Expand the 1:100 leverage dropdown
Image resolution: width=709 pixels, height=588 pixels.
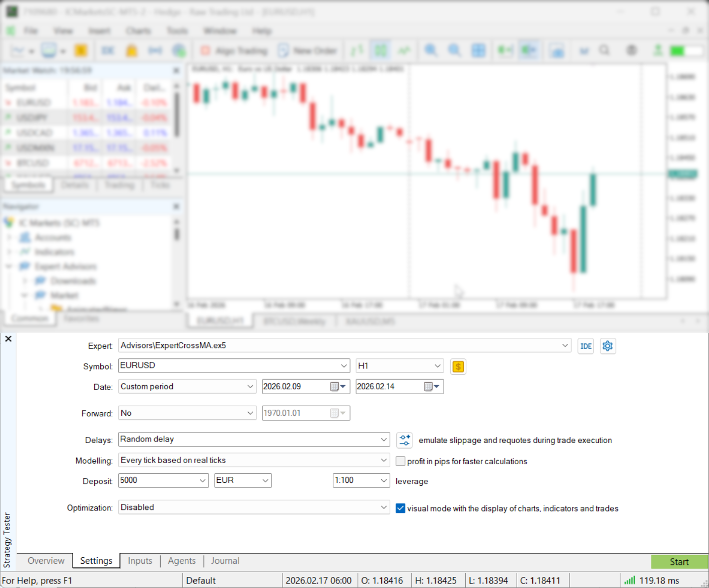tap(383, 481)
